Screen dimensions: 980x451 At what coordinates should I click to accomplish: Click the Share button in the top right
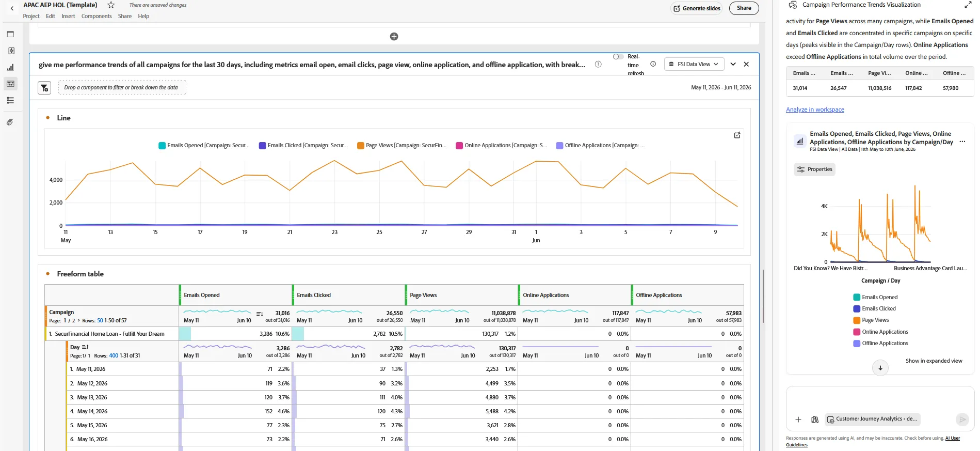pyautogui.click(x=744, y=8)
